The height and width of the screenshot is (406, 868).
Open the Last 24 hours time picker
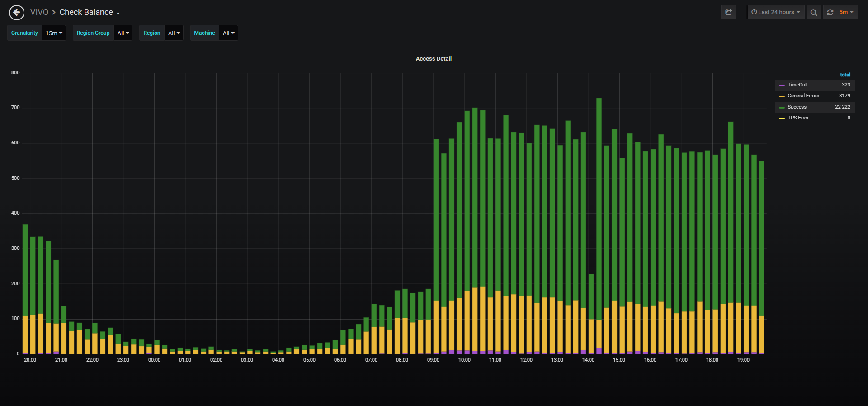click(776, 12)
